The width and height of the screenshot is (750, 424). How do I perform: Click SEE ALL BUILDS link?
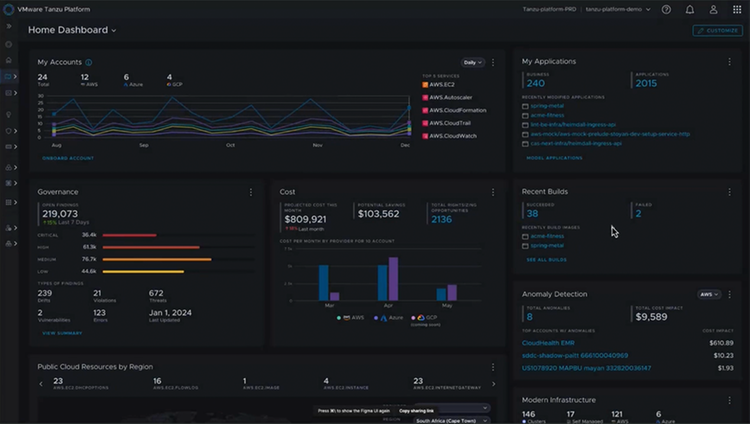click(546, 260)
